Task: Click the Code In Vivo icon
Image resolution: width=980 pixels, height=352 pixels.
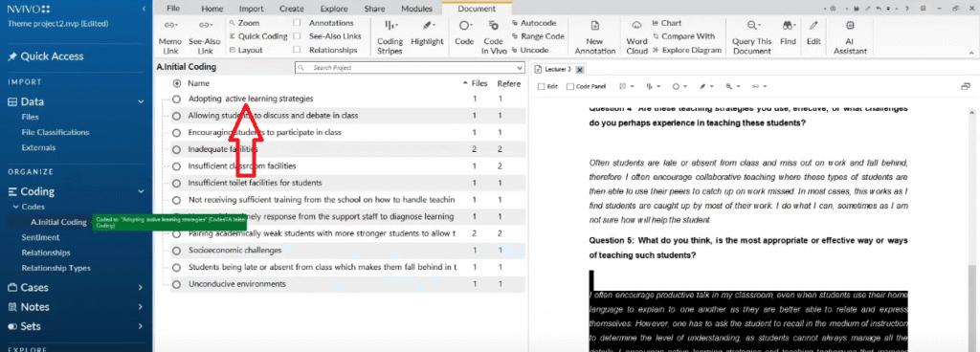Action: pos(493,26)
